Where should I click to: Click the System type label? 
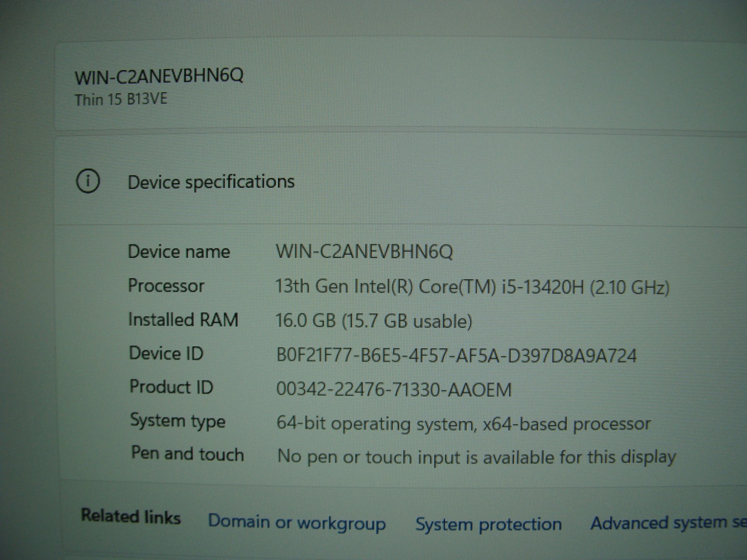(x=178, y=421)
